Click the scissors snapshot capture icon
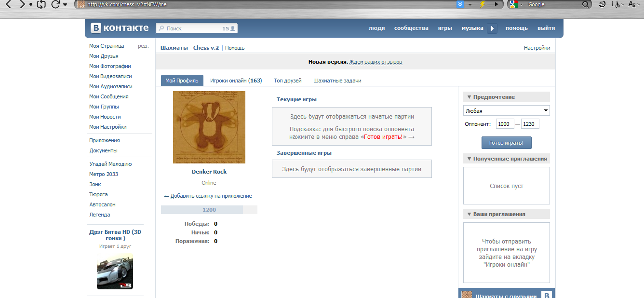The width and height of the screenshot is (644, 298). pos(616,4)
